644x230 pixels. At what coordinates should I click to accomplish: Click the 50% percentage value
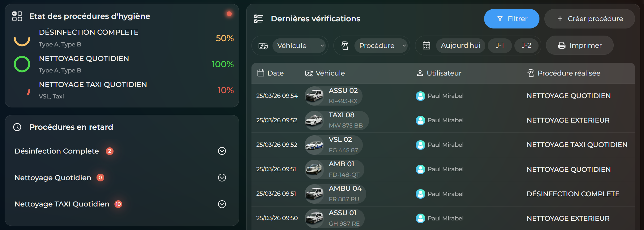point(225,38)
